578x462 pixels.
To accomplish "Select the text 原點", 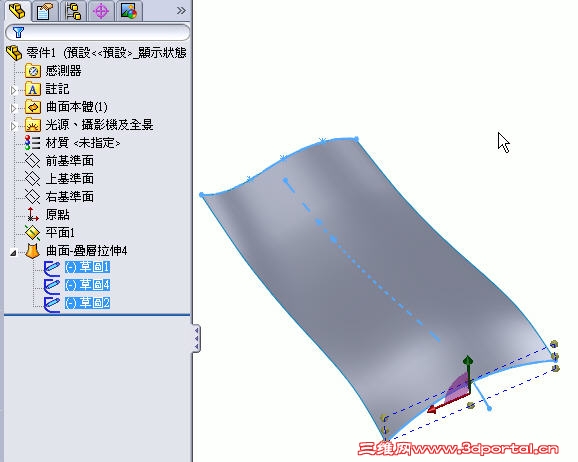I will [57, 214].
